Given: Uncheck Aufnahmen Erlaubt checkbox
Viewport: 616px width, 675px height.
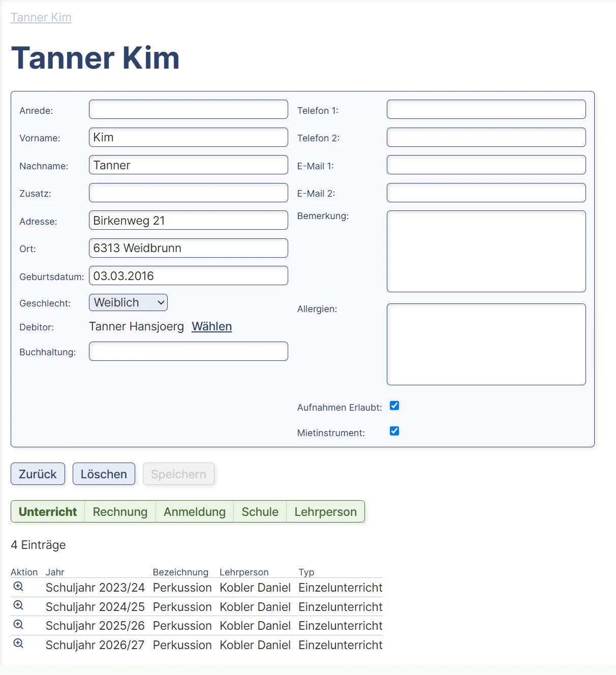Looking at the screenshot, I should coord(394,406).
